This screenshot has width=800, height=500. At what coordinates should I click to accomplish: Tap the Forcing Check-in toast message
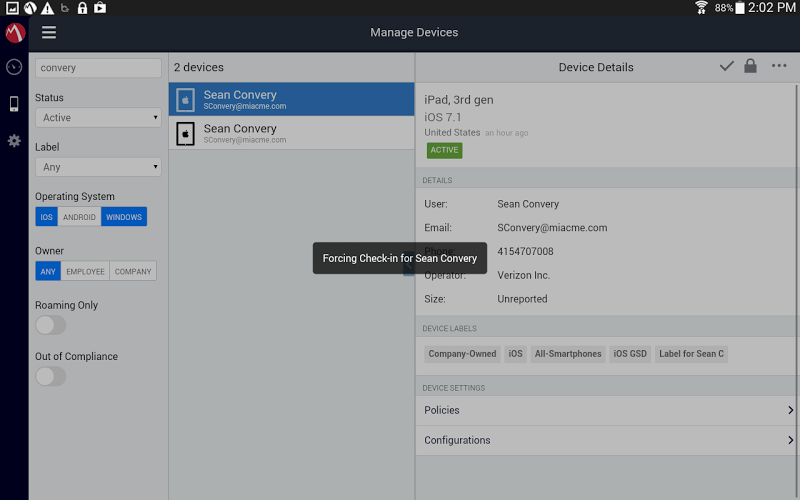[x=399, y=258]
